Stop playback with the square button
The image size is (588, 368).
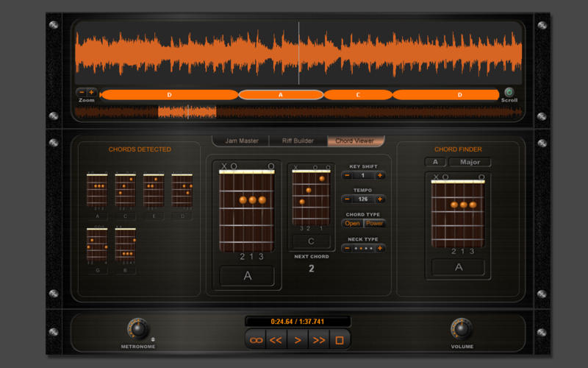click(x=340, y=340)
